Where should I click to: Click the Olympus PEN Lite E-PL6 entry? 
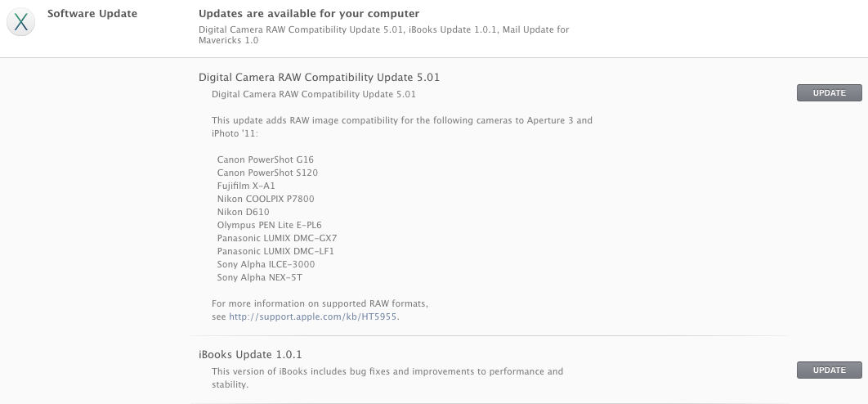pyautogui.click(x=269, y=225)
